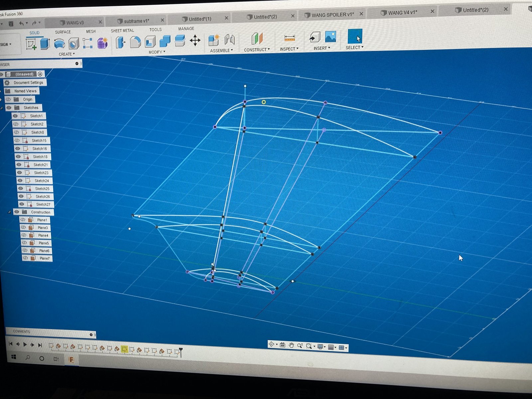This screenshot has height=399, width=532.
Task: Click the Rectangular Pattern icon
Action: coord(87,43)
